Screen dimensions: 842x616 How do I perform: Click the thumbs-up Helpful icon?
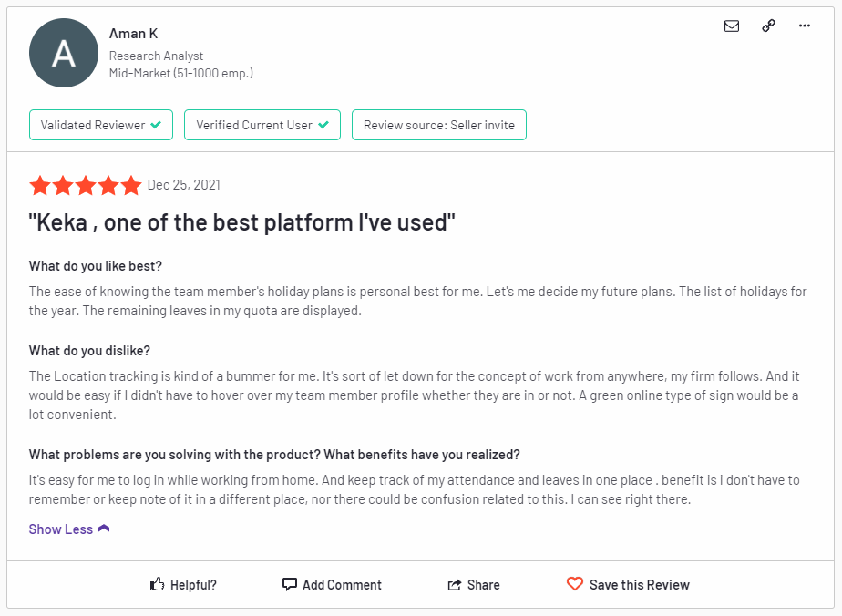point(157,584)
